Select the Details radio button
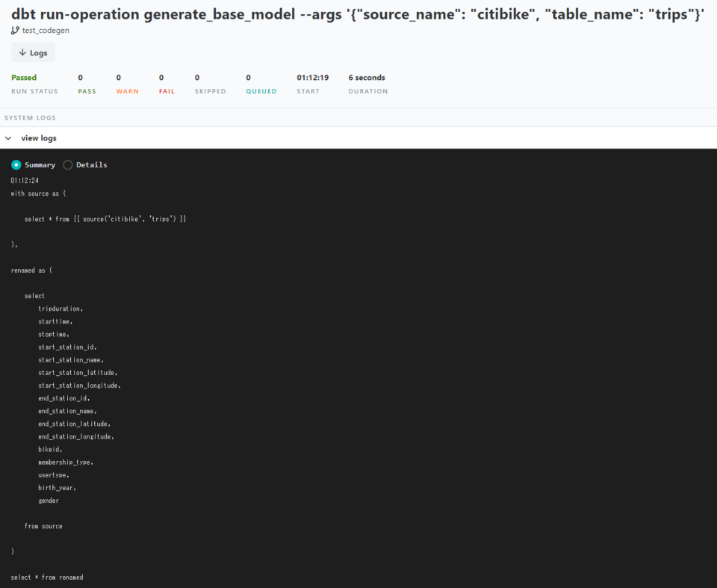Image resolution: width=717 pixels, height=588 pixels. (68, 164)
